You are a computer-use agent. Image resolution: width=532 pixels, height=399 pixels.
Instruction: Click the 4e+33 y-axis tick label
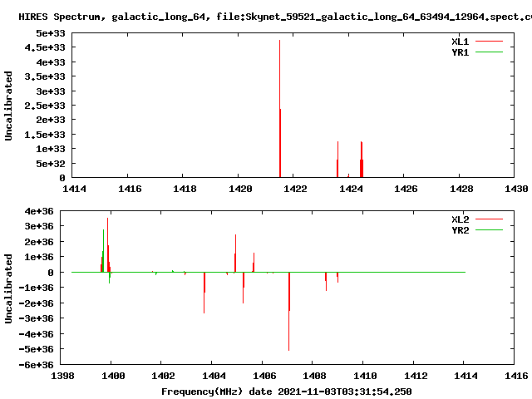51,62
